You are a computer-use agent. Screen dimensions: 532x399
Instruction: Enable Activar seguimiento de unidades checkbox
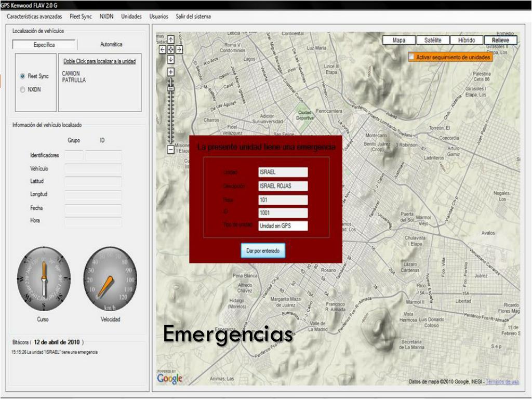(411, 57)
